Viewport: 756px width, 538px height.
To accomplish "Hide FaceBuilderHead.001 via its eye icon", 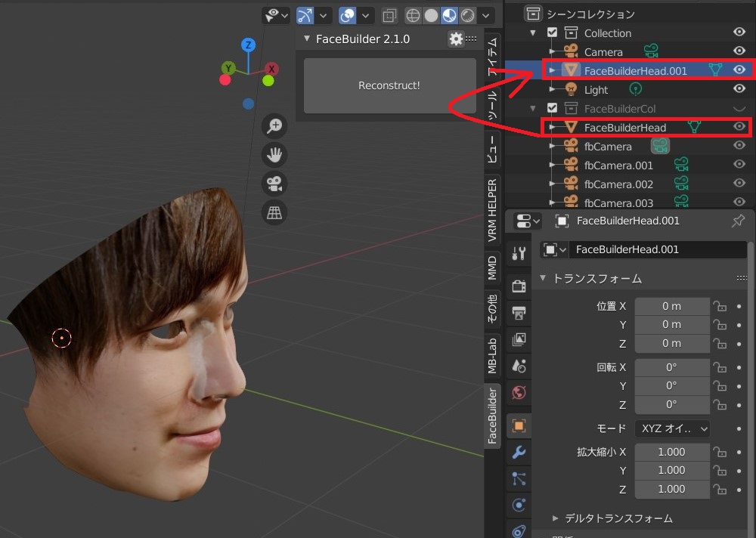I will (x=739, y=70).
